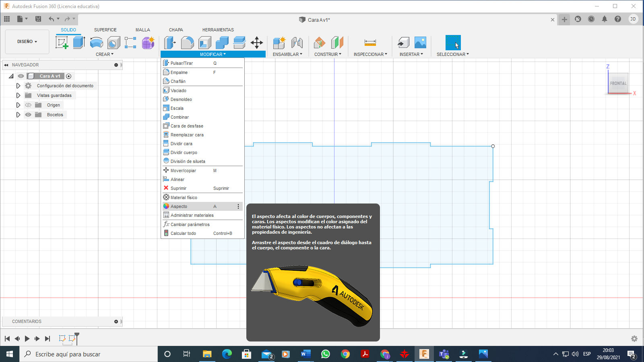This screenshot has width=644, height=362.
Task: Open the ENSAMBLAR dropdown menu
Action: (287, 54)
